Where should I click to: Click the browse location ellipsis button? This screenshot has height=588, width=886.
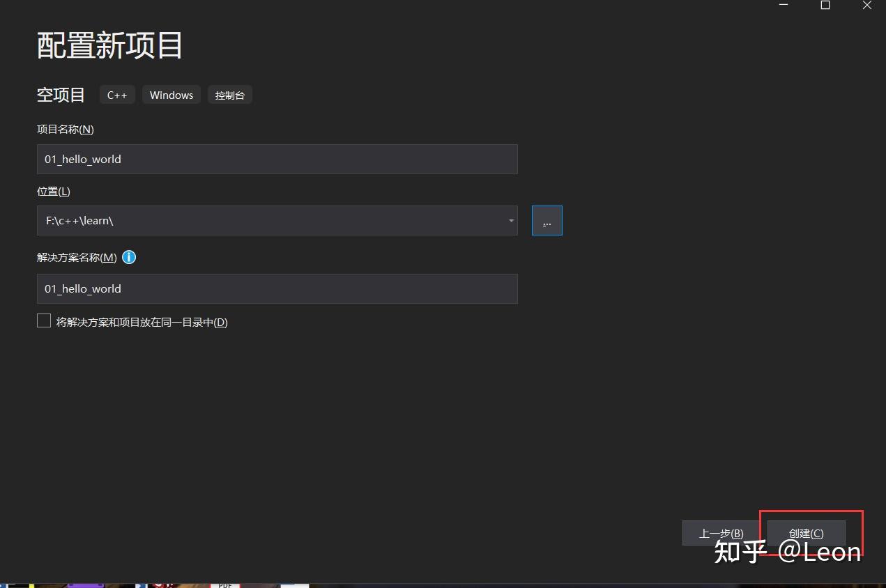point(547,221)
